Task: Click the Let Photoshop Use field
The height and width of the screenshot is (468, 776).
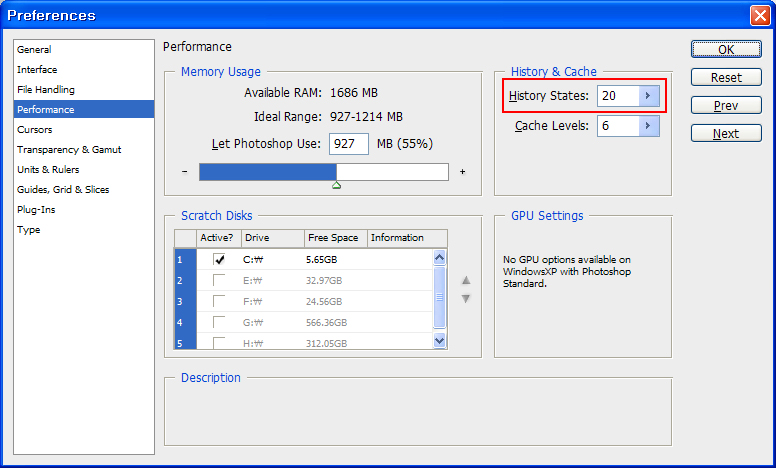Action: point(349,144)
